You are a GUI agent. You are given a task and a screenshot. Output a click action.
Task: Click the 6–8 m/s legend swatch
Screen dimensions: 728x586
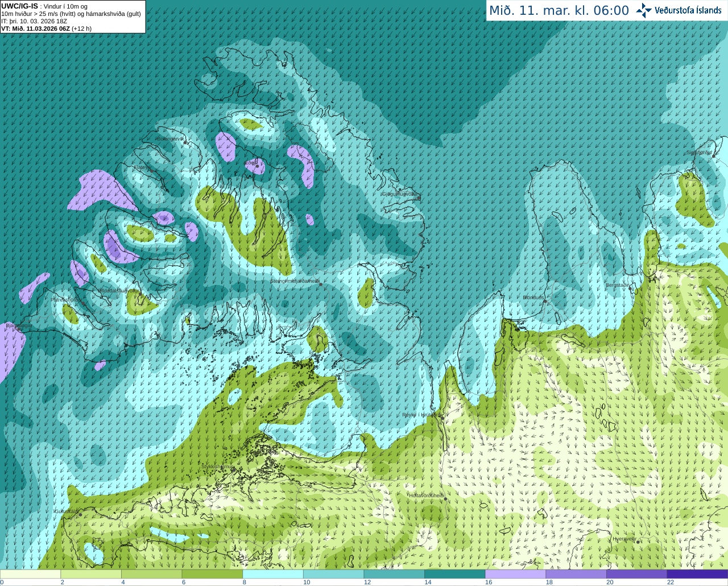tap(212, 573)
